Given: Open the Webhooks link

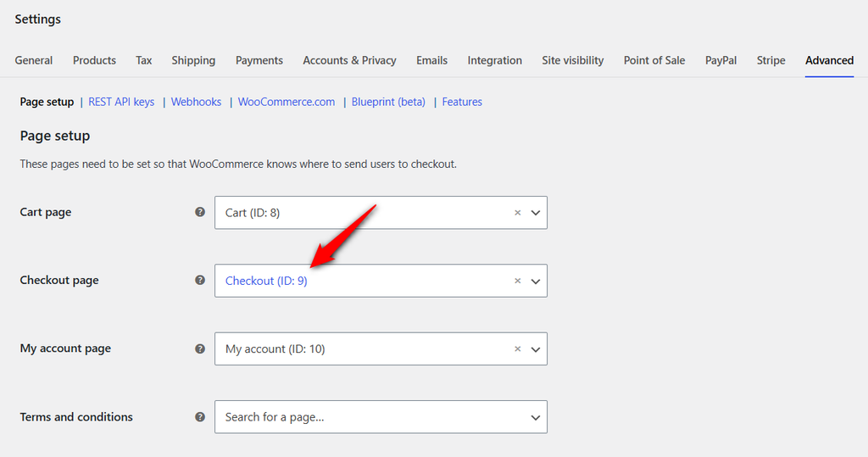Looking at the screenshot, I should (196, 102).
